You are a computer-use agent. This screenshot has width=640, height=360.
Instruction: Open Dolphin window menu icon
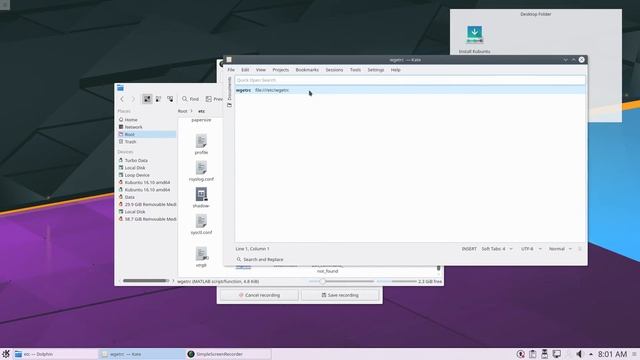click(x=120, y=88)
